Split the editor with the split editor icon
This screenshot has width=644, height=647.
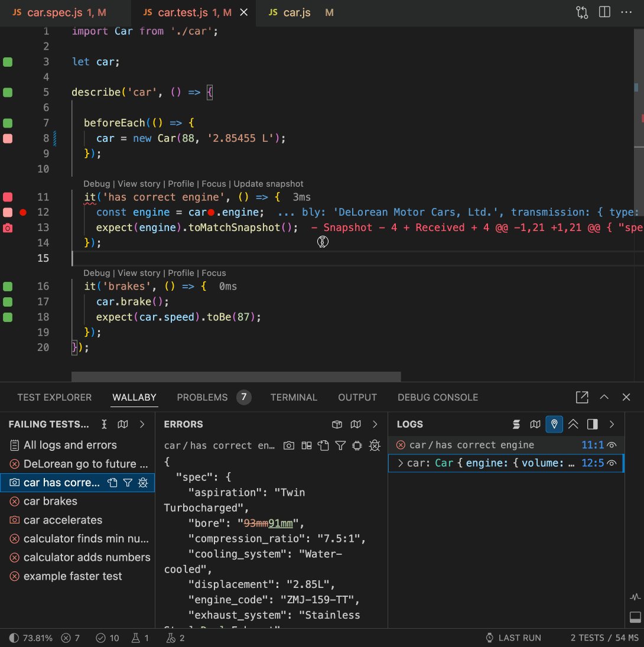click(x=604, y=12)
